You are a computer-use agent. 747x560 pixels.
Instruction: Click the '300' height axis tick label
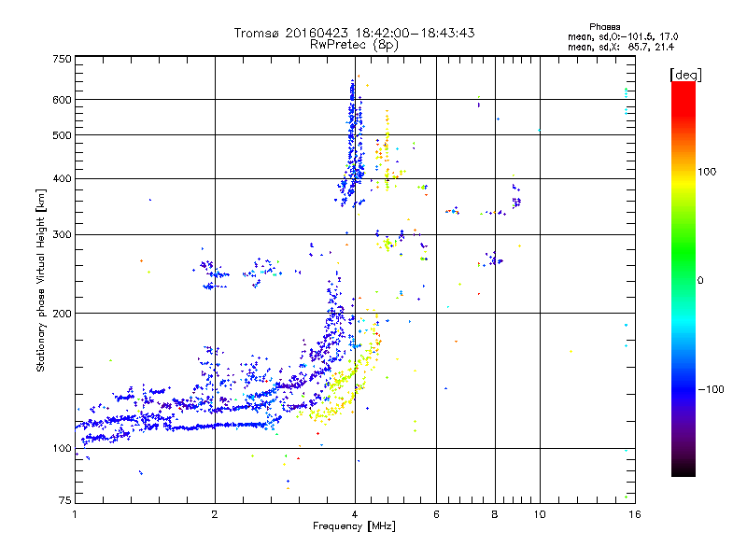click(x=62, y=235)
